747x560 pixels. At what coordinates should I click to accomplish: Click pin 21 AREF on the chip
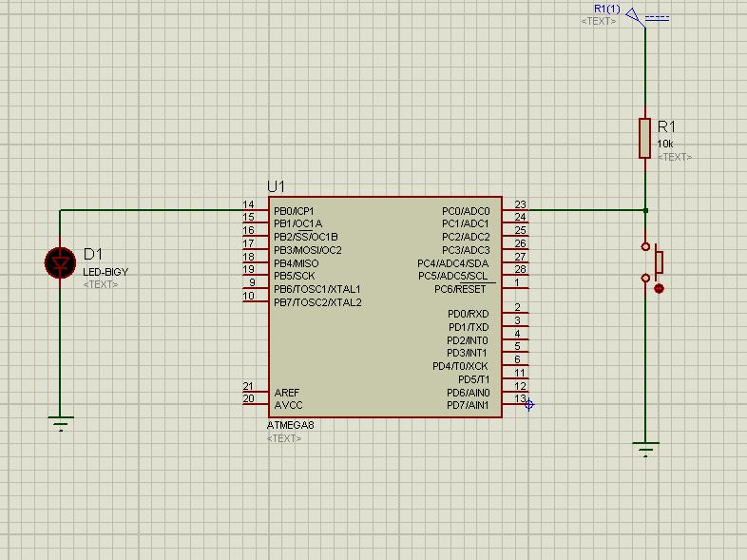click(255, 391)
